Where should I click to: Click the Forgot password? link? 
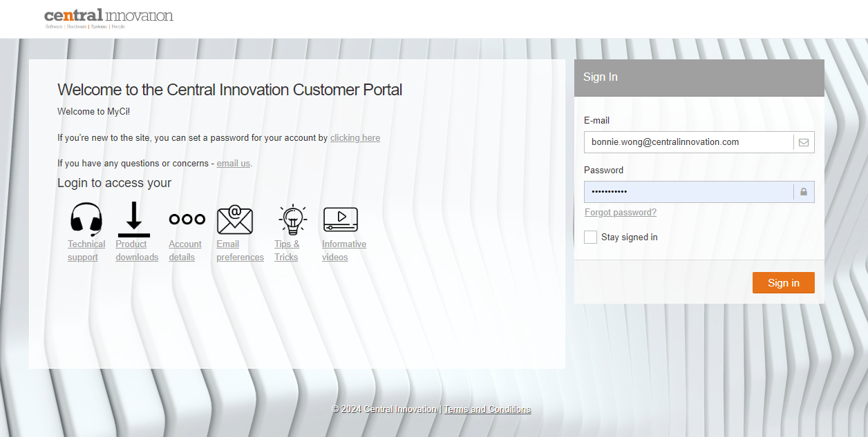pyautogui.click(x=621, y=212)
